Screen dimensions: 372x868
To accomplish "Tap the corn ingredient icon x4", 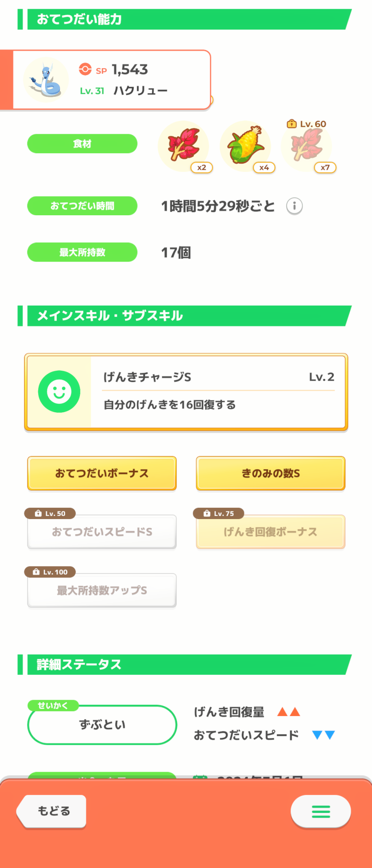I will point(246,145).
